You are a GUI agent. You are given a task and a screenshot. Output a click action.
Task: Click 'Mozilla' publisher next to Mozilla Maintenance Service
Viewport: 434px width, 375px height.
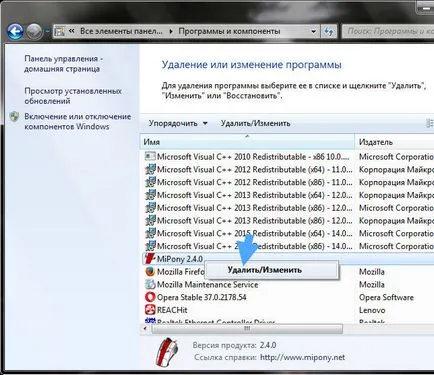coord(372,285)
